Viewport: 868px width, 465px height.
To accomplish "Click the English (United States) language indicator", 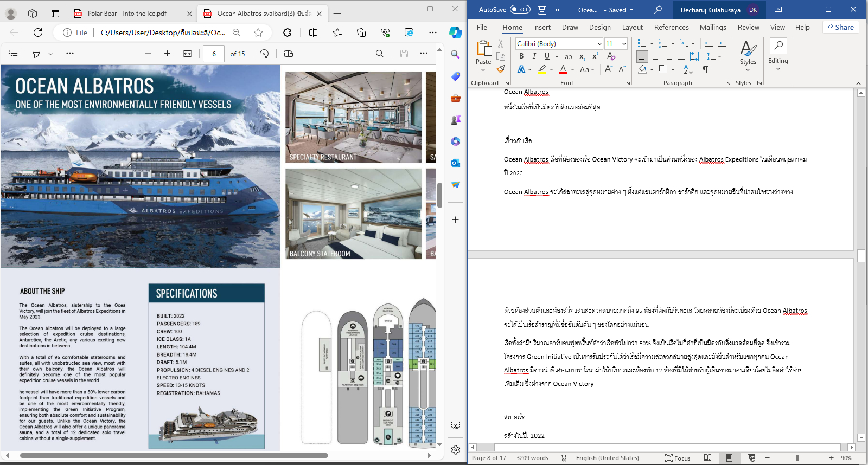I will (x=608, y=458).
